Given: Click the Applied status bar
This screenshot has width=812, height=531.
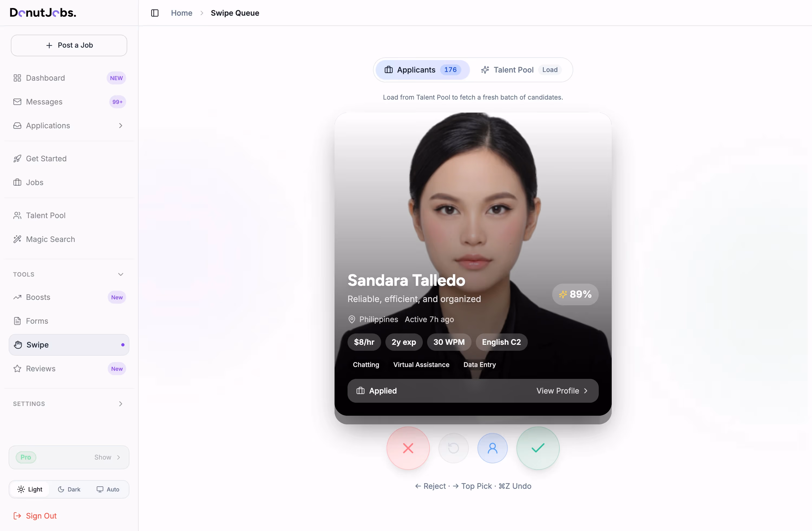Looking at the screenshot, I should 473,391.
